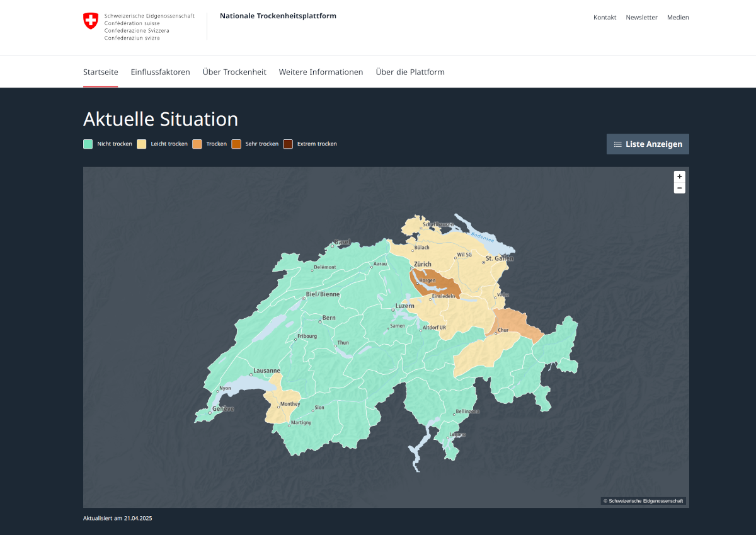Go to Weitere Informationen page
The width and height of the screenshot is (756, 535).
(321, 72)
